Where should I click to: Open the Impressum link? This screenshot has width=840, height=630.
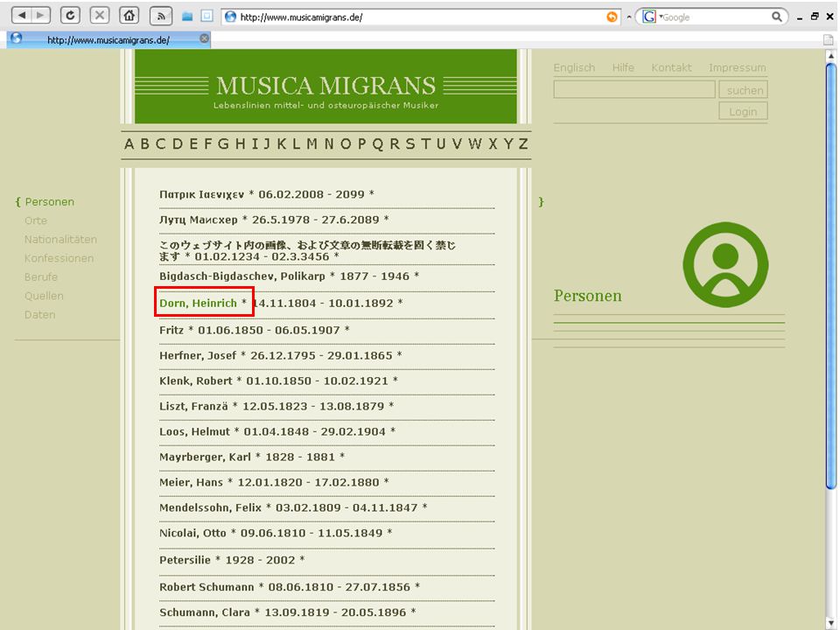click(x=737, y=67)
